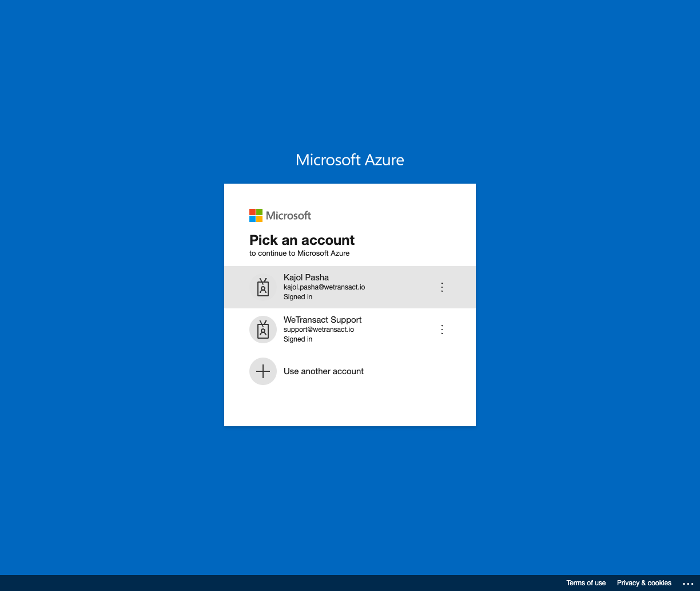Click Signed in status under WeTransact Support

click(x=298, y=339)
